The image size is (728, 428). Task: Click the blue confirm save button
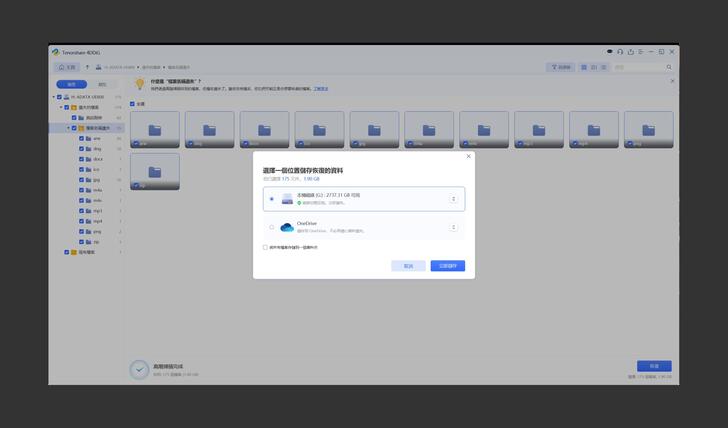tap(447, 266)
